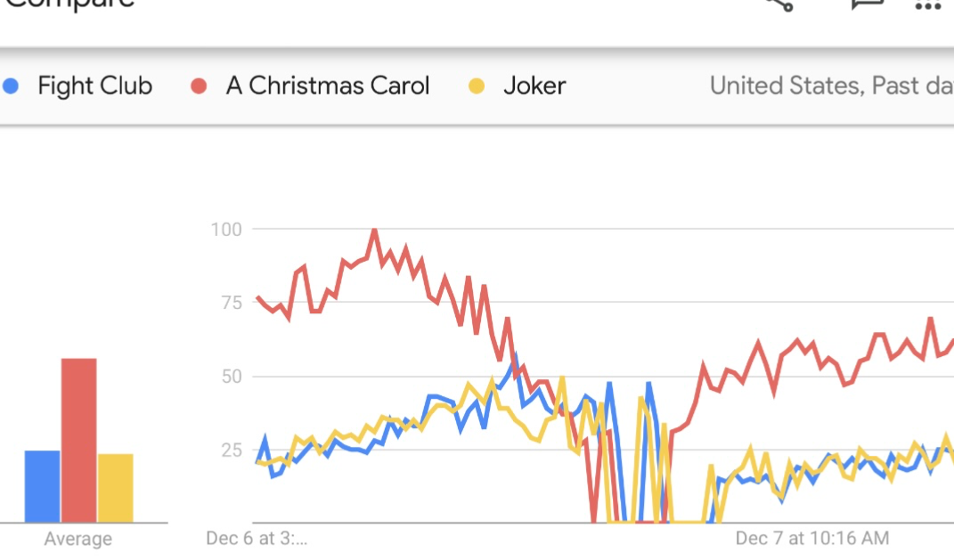Select the blue Fight Club legend dot
Image resolution: width=954 pixels, height=560 pixels.
click(x=11, y=85)
